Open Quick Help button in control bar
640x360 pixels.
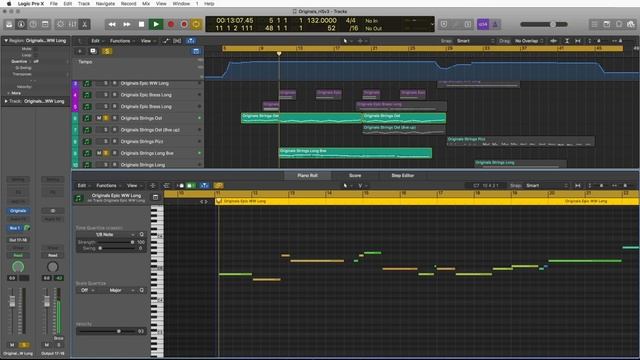[x=33, y=24]
